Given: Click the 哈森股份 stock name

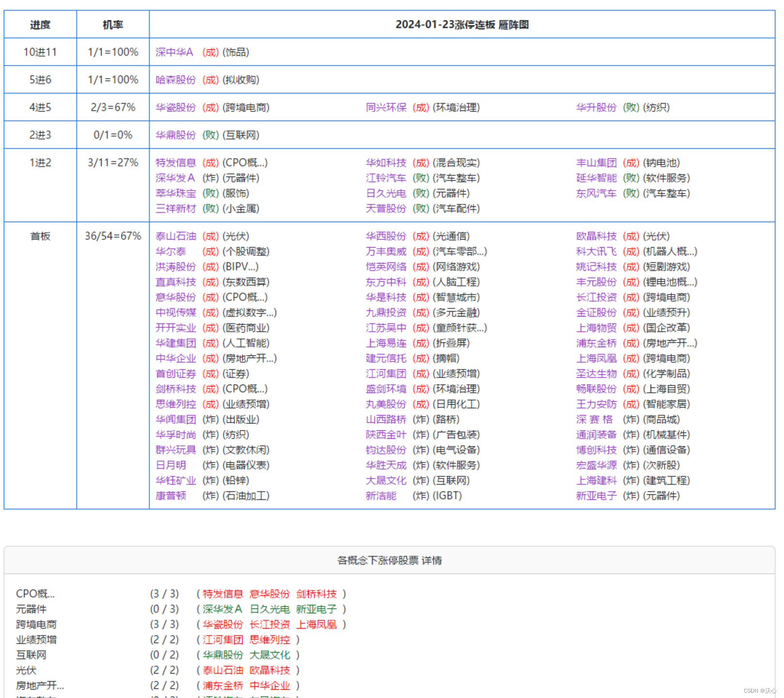Looking at the screenshot, I should click(x=176, y=80).
